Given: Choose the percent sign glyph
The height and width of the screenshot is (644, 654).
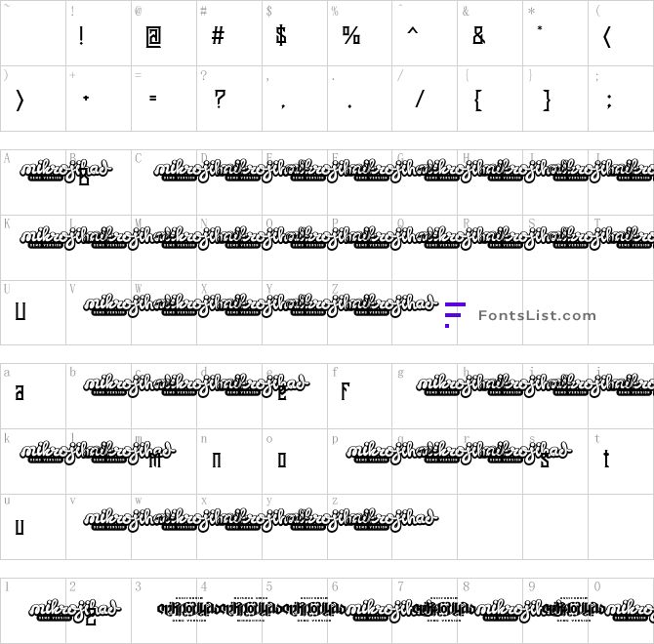Looking at the screenshot, I should (x=350, y=37).
